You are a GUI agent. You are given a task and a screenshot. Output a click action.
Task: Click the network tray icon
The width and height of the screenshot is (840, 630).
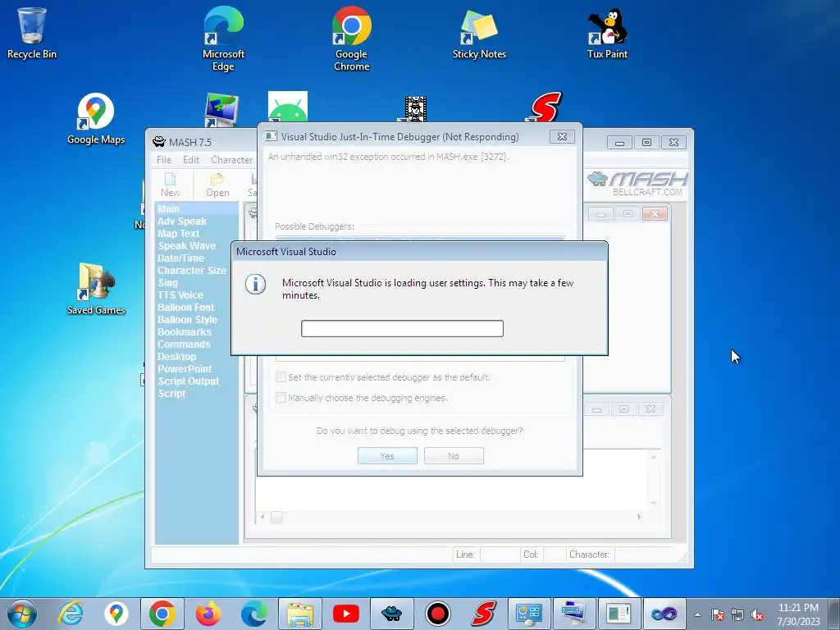click(737, 615)
